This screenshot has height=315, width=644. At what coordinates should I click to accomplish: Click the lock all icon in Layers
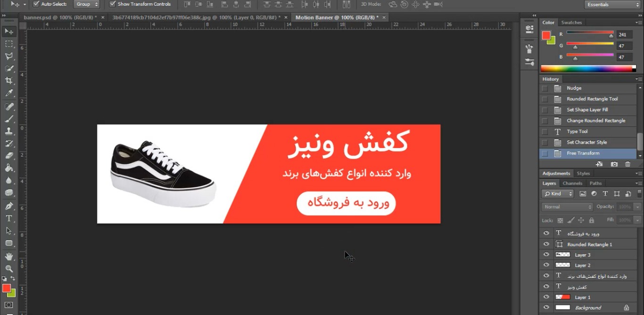click(592, 220)
